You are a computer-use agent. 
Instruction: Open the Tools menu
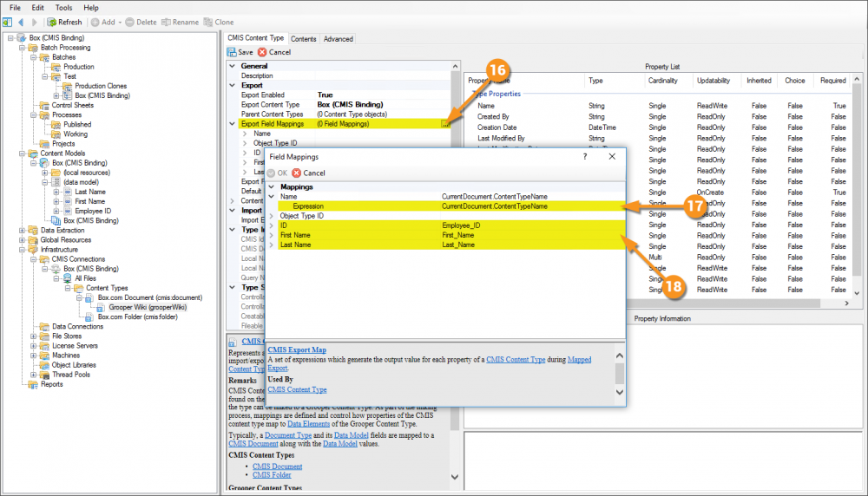[x=63, y=8]
